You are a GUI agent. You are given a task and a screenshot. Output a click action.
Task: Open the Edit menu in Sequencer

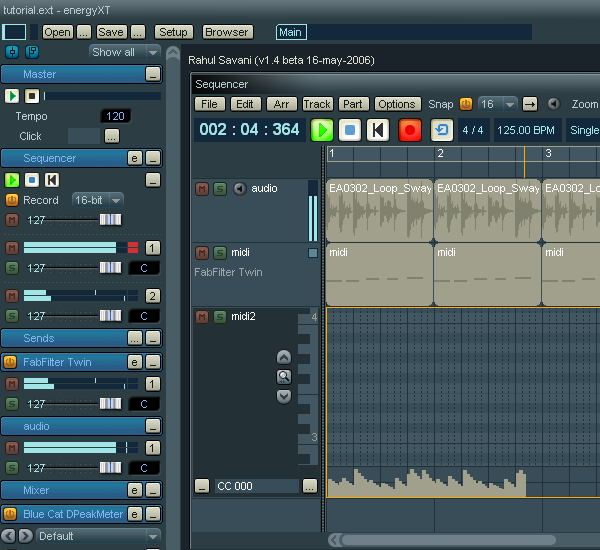point(245,104)
